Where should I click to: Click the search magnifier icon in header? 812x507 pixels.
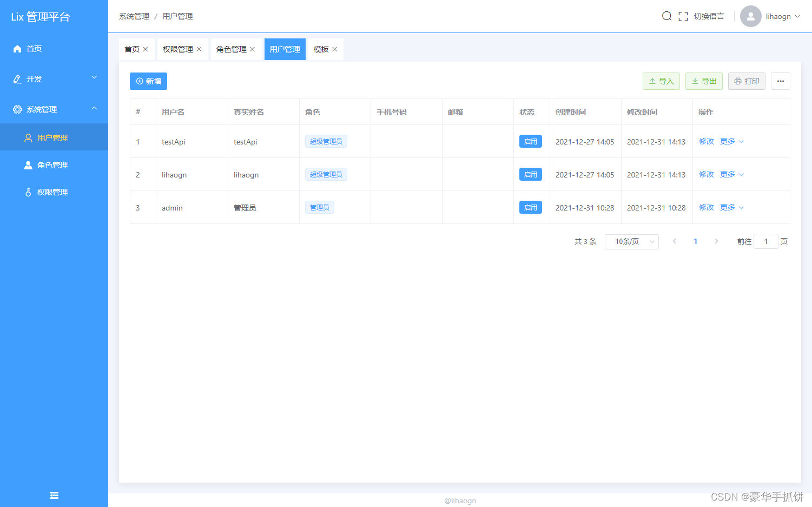[x=666, y=16]
